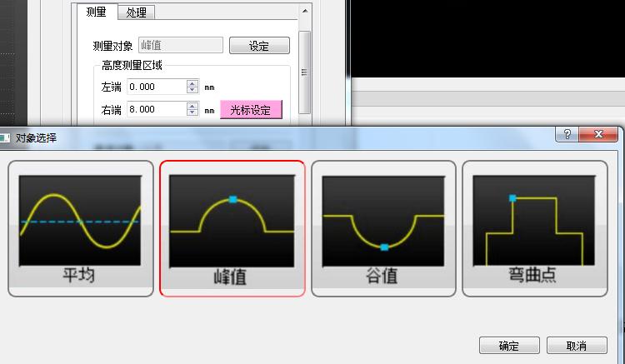
Task: Decrease the 右端 value with down arrow
Action: pos(192,112)
